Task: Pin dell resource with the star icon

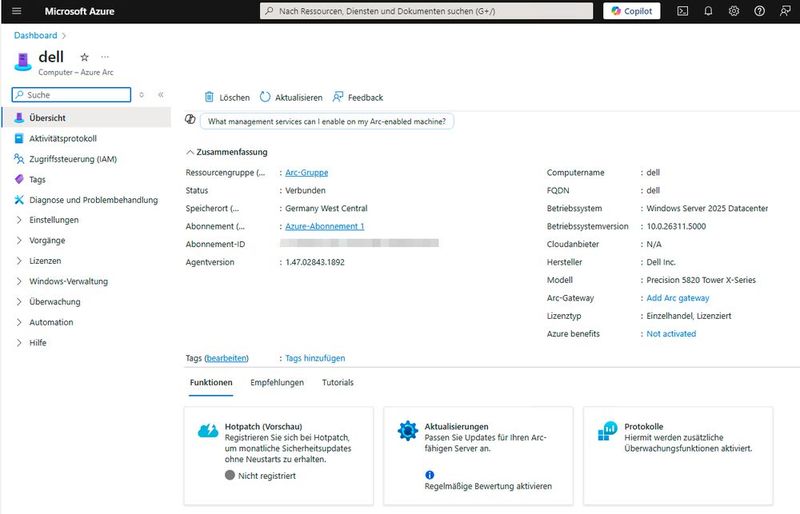Action: (x=85, y=57)
